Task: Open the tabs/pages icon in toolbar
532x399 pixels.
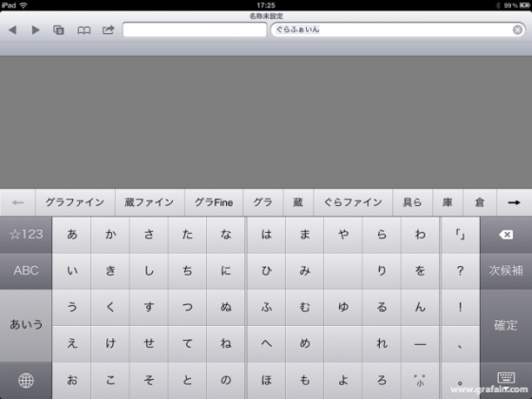Action: [x=58, y=30]
